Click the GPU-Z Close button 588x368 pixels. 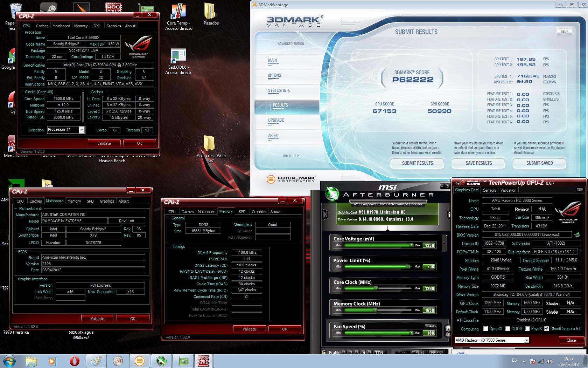[x=571, y=340]
